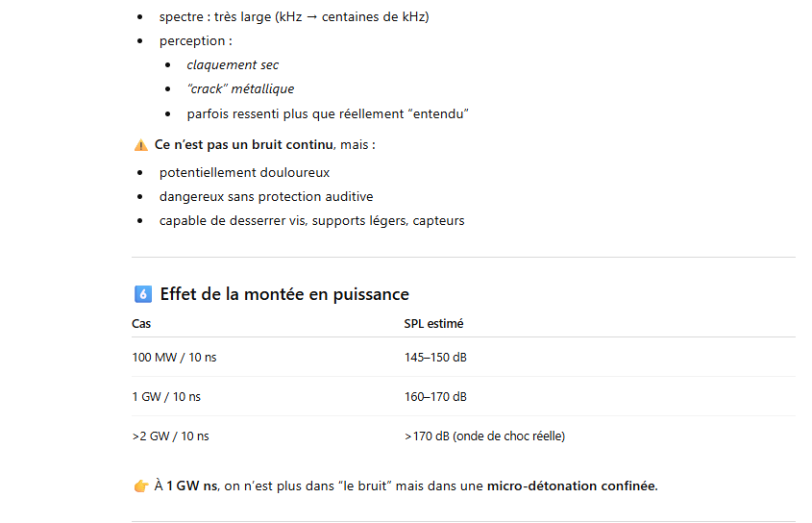This screenshot has width=812, height=523.
Task: Click the ">170 dB (onde de choc réelle)" cell
Action: pyautogui.click(x=484, y=436)
